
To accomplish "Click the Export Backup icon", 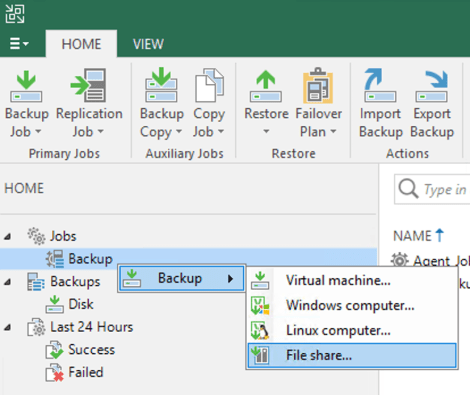I will 432,85.
